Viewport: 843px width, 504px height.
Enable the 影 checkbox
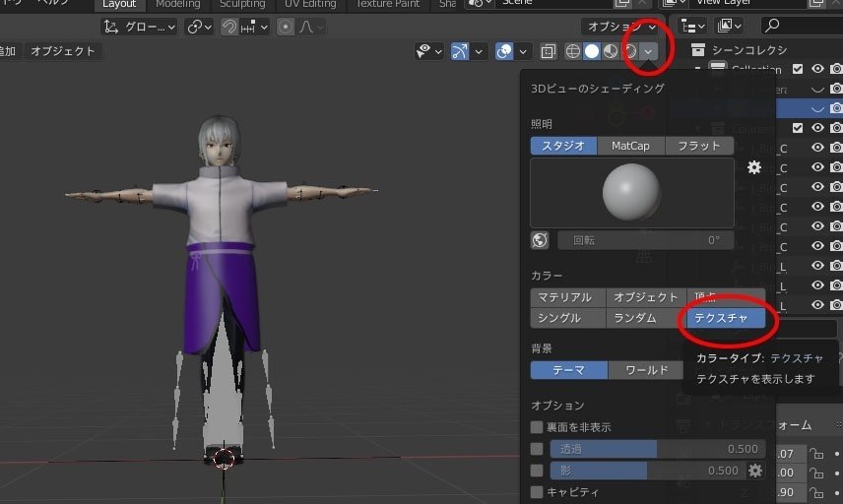(537, 471)
